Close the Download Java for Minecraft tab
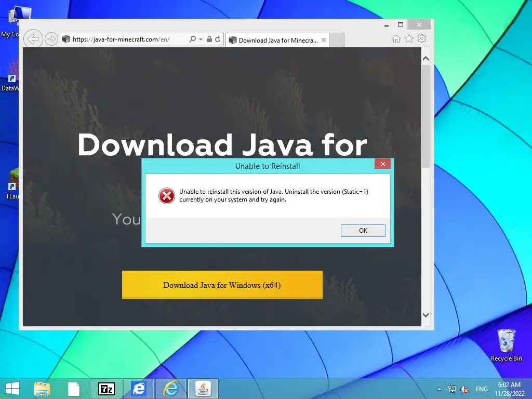Screen dimensions: 532x399 point(324,40)
